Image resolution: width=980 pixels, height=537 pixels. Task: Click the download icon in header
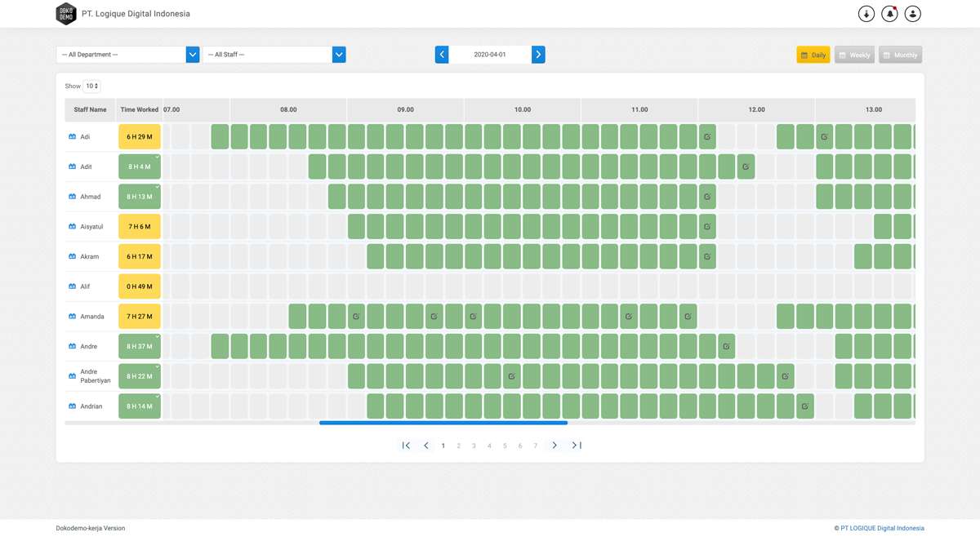coord(866,14)
